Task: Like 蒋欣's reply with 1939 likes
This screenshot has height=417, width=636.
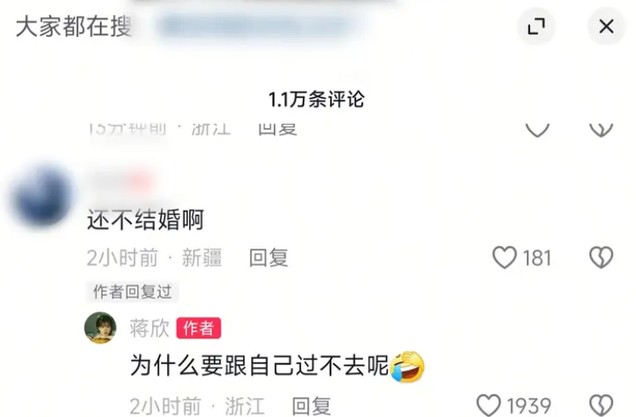Action: coord(488,405)
